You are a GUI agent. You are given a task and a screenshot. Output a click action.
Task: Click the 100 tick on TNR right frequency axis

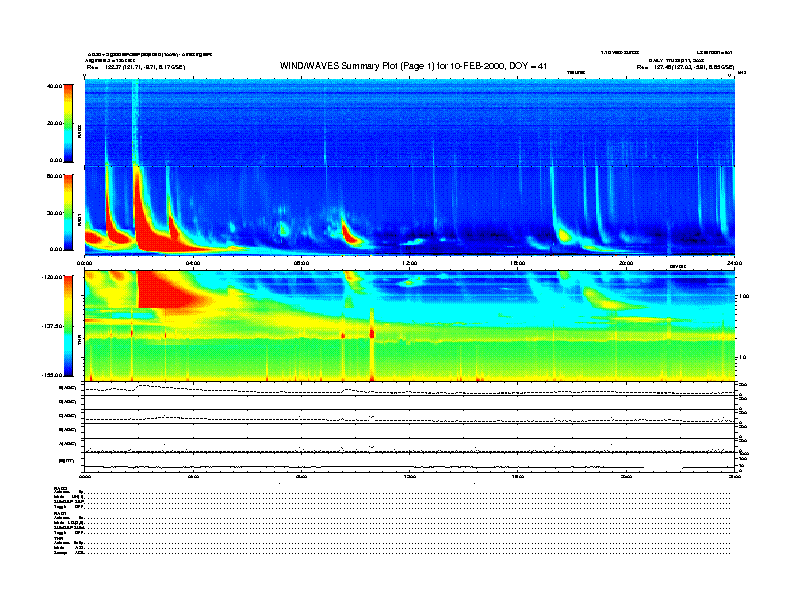[x=743, y=296]
